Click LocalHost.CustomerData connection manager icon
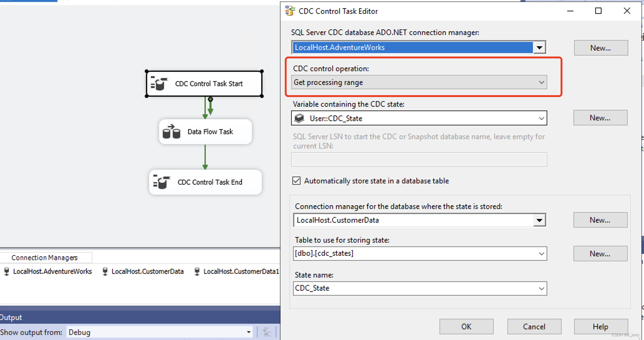 (105, 271)
